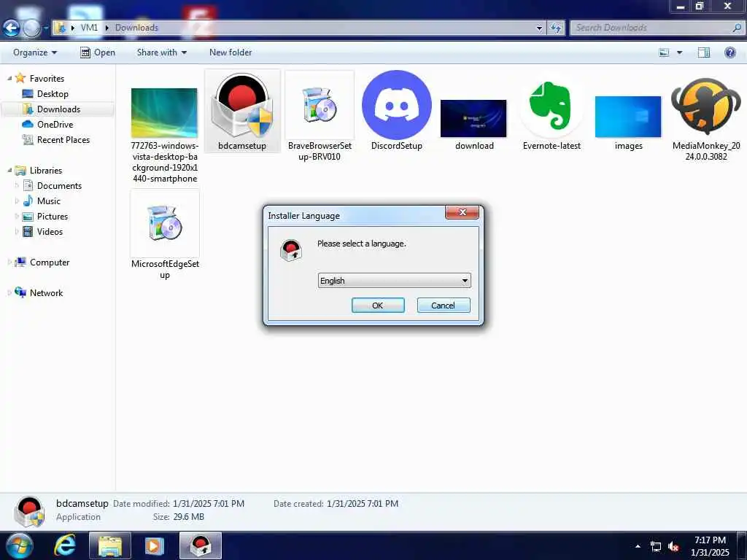Open Windows Media Player from taskbar

(154, 545)
